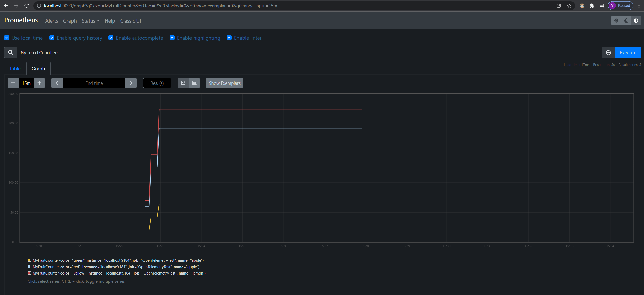
Task: Click the Result series: 3 text
Action: point(630,65)
